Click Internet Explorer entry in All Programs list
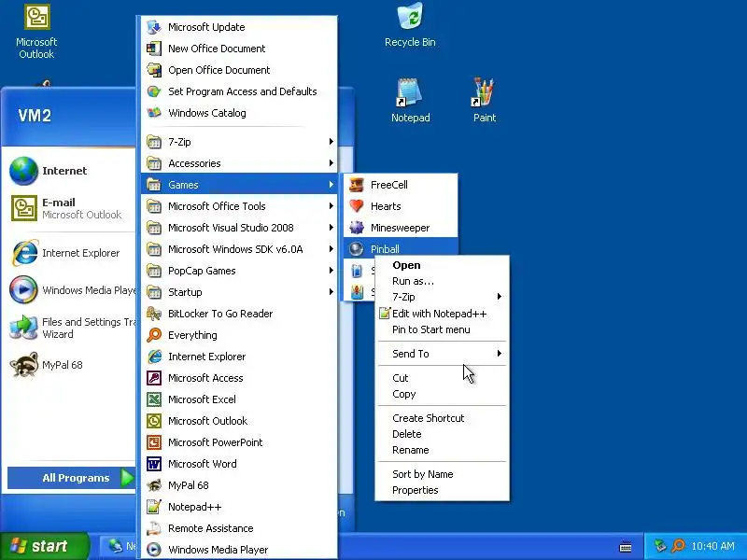Screen dimensions: 747x560 [239, 357]
